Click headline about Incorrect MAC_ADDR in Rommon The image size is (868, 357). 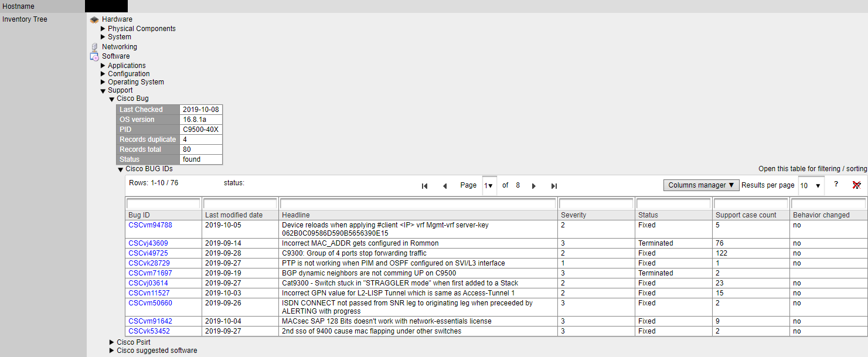click(360, 243)
